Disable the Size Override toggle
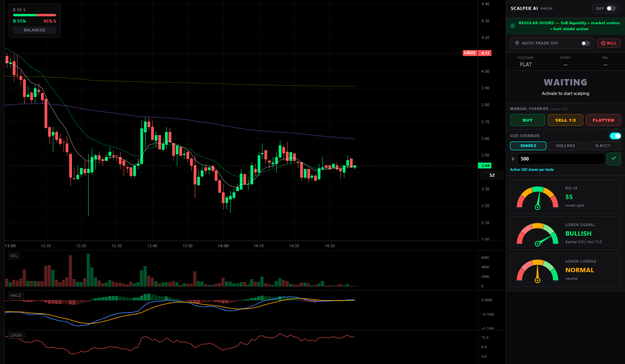 (x=615, y=136)
